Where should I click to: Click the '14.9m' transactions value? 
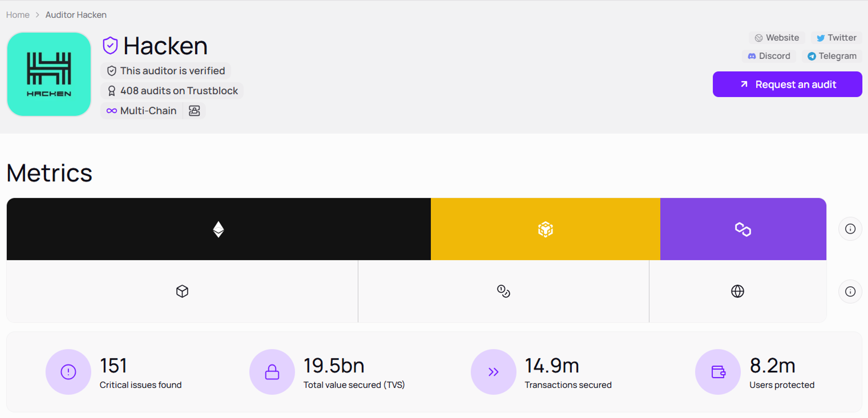pyautogui.click(x=552, y=366)
